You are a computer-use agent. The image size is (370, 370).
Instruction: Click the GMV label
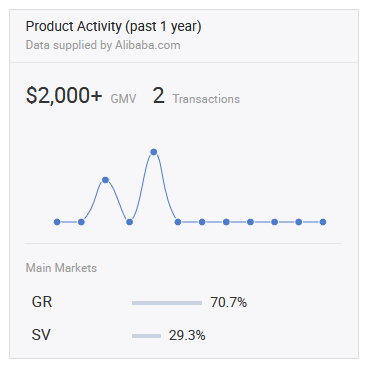[123, 99]
